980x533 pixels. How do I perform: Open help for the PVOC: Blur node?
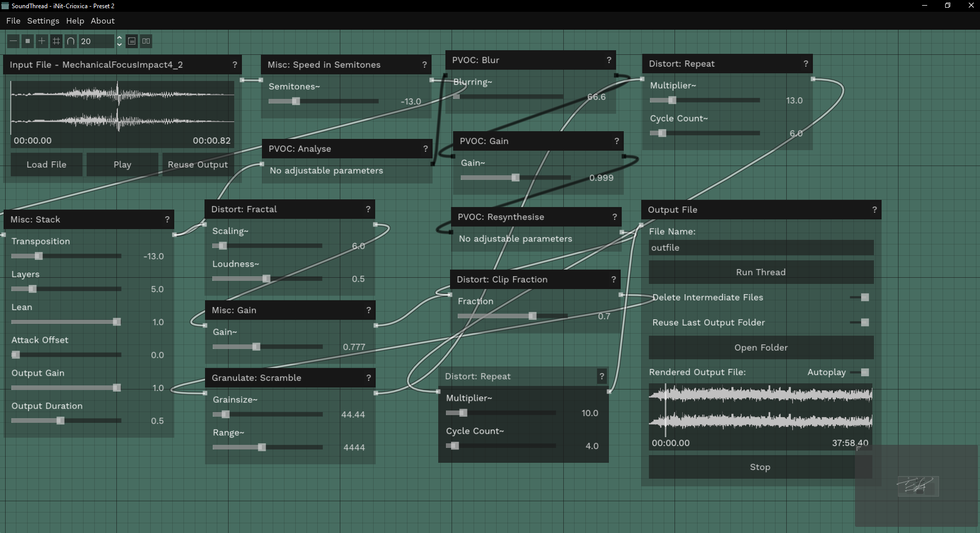click(x=609, y=60)
